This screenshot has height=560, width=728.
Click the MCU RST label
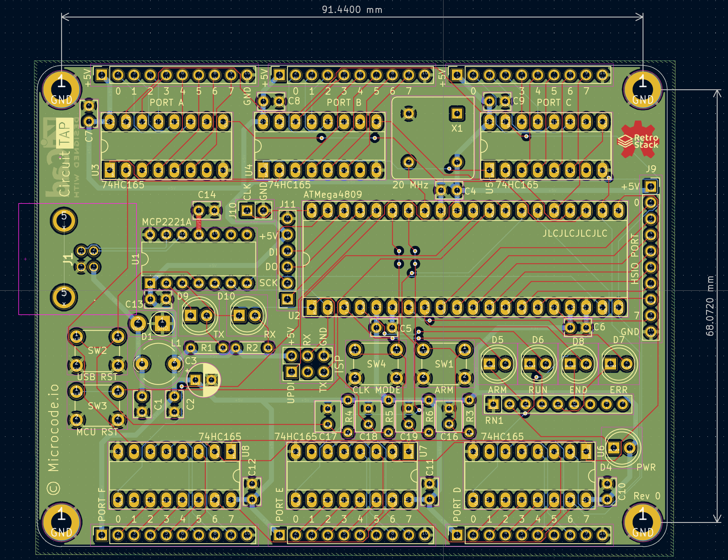[x=97, y=432]
